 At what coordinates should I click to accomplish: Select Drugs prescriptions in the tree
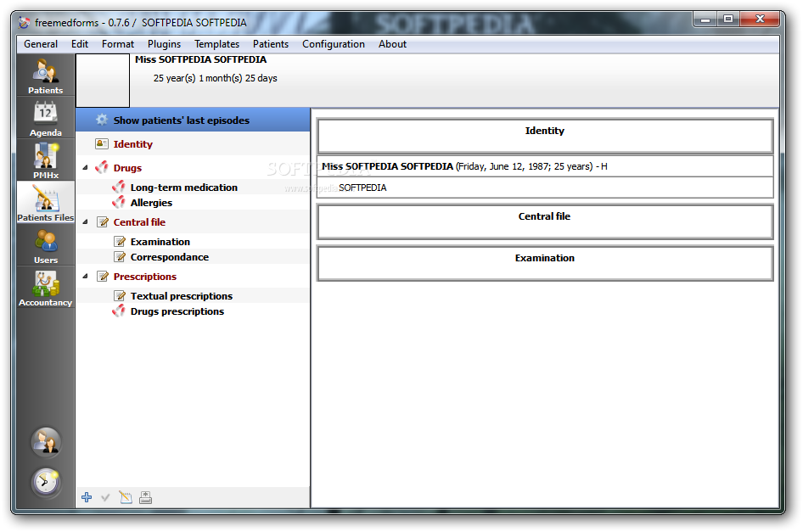(177, 311)
